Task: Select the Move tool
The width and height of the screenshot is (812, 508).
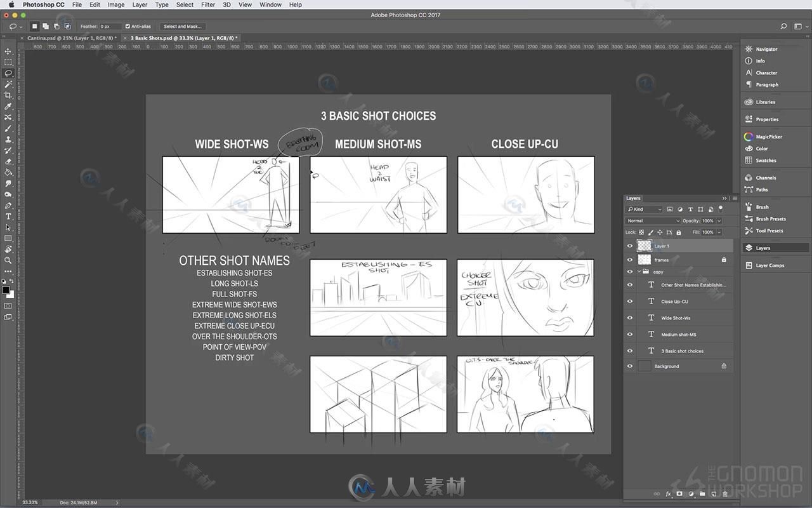Action: coord(8,51)
